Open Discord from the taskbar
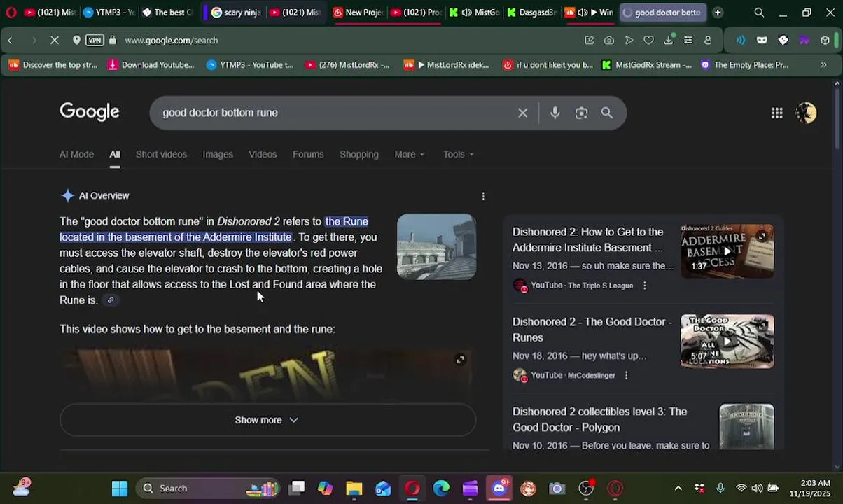Viewport: 843px width, 504px height. pyautogui.click(x=499, y=488)
